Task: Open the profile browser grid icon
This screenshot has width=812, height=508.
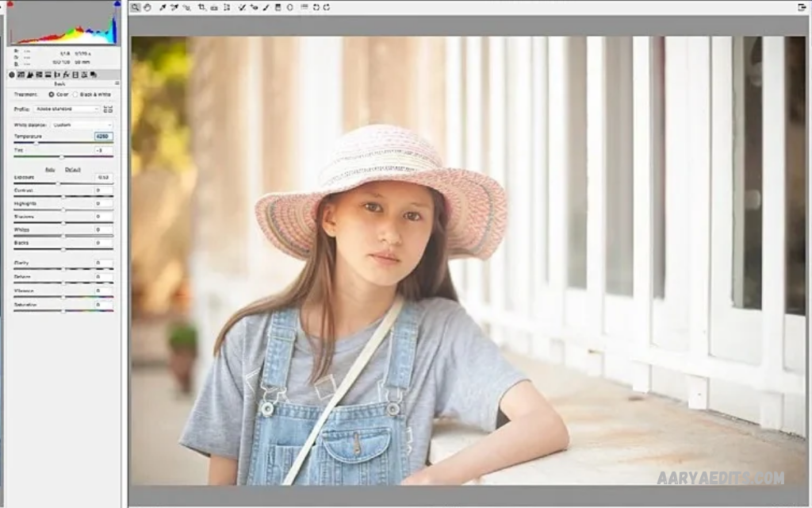Action: pyautogui.click(x=108, y=110)
